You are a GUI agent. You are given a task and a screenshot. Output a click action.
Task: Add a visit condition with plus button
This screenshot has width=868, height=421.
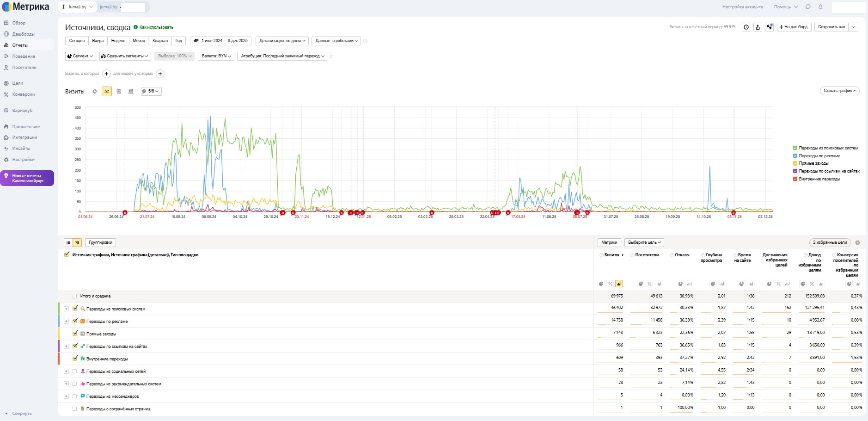106,74
